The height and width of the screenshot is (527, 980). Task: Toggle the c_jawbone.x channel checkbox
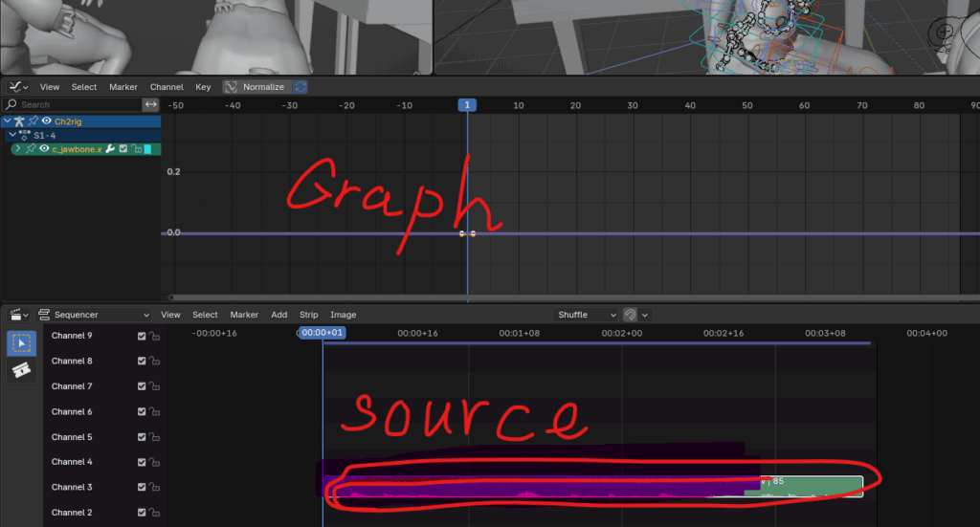point(123,149)
